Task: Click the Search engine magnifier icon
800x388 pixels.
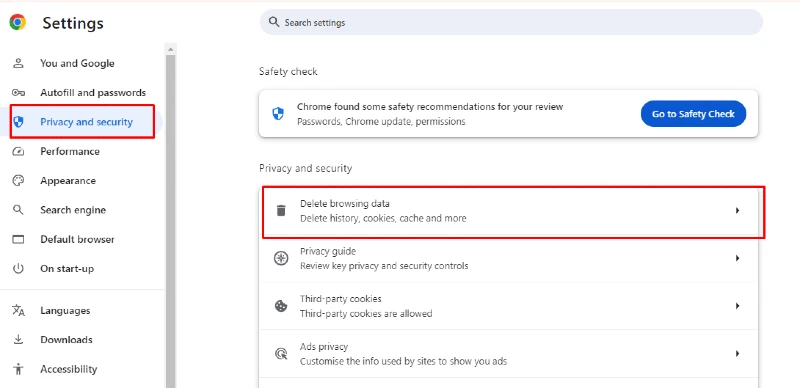Action: pyautogui.click(x=18, y=210)
